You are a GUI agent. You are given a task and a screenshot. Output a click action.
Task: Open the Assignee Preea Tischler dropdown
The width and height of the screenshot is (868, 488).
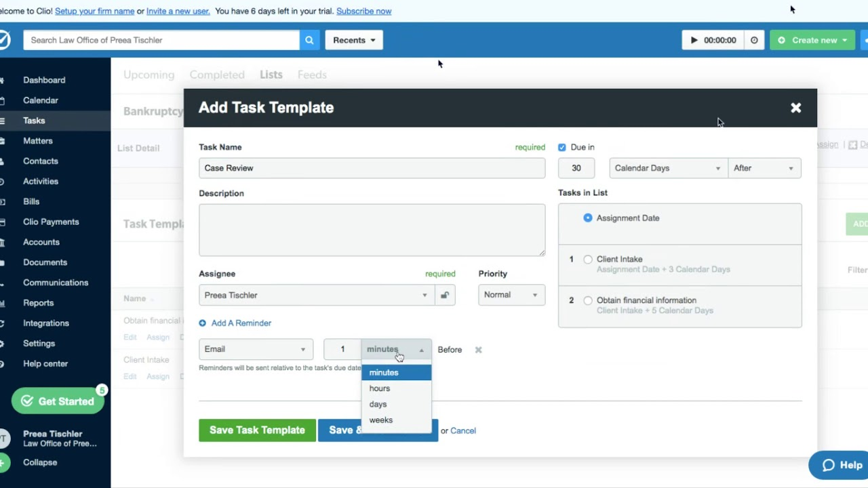click(317, 295)
